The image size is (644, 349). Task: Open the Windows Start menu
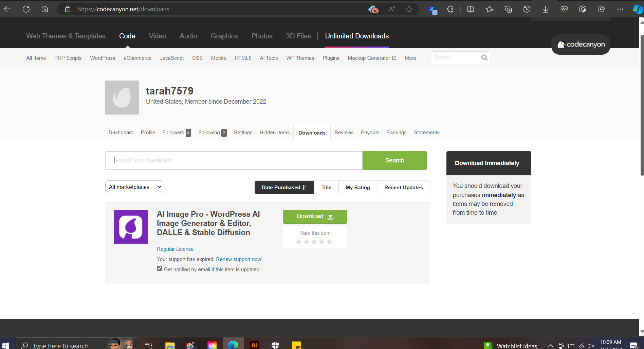click(6, 345)
